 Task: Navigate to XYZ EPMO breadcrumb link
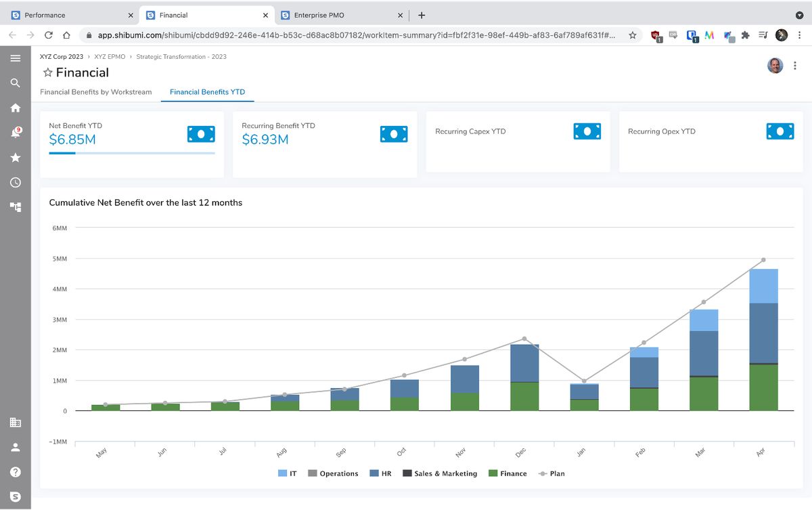click(109, 57)
